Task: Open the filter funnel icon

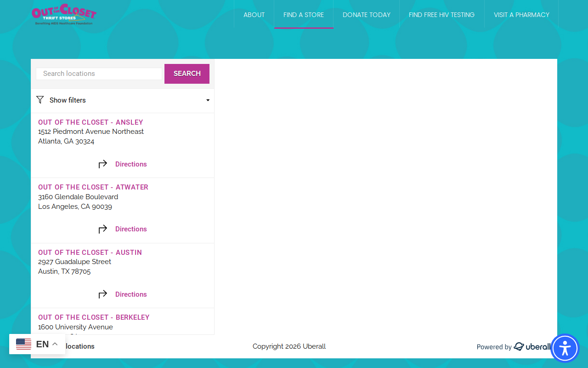Action: [x=40, y=100]
